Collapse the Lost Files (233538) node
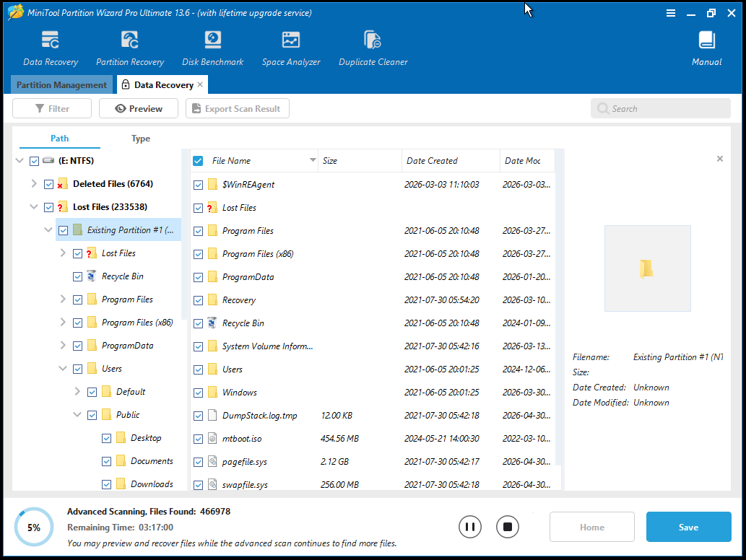The height and width of the screenshot is (560, 746). 34,207
